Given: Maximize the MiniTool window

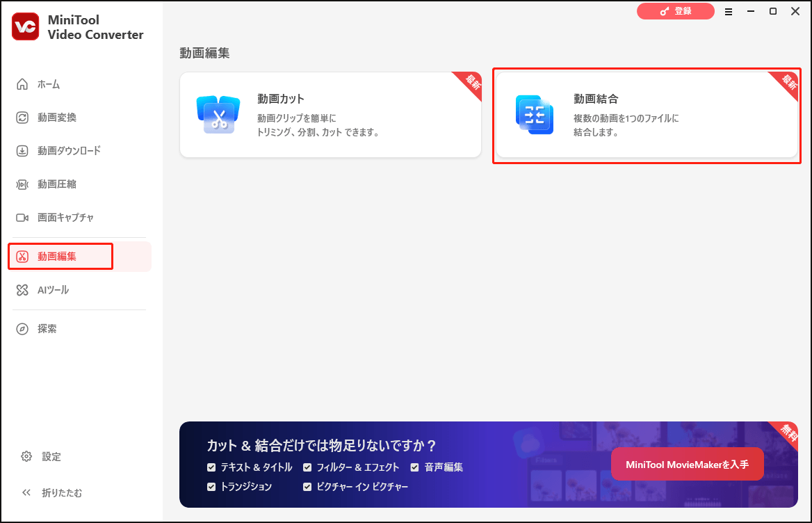Looking at the screenshot, I should (x=772, y=11).
